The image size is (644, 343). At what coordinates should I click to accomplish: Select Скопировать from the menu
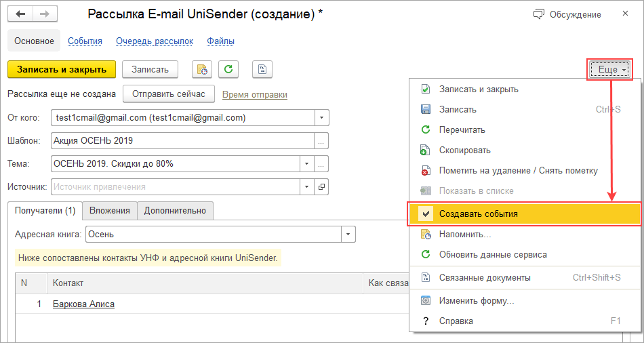pos(464,150)
